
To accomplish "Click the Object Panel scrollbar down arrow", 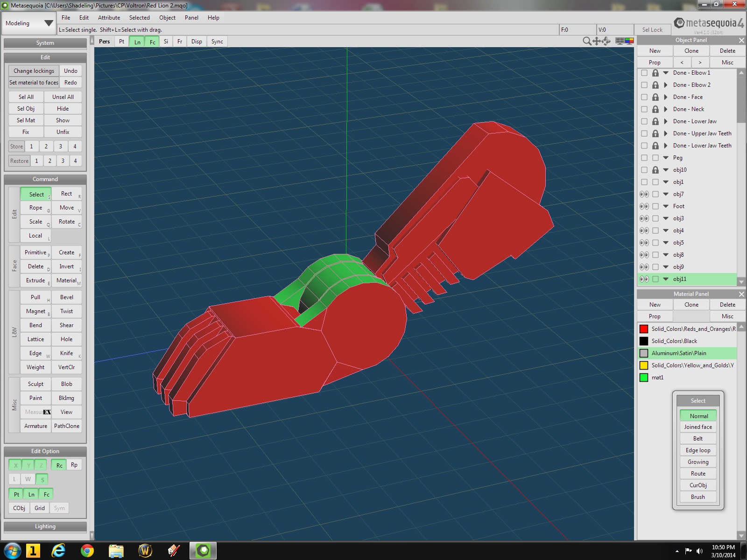I will (741, 282).
